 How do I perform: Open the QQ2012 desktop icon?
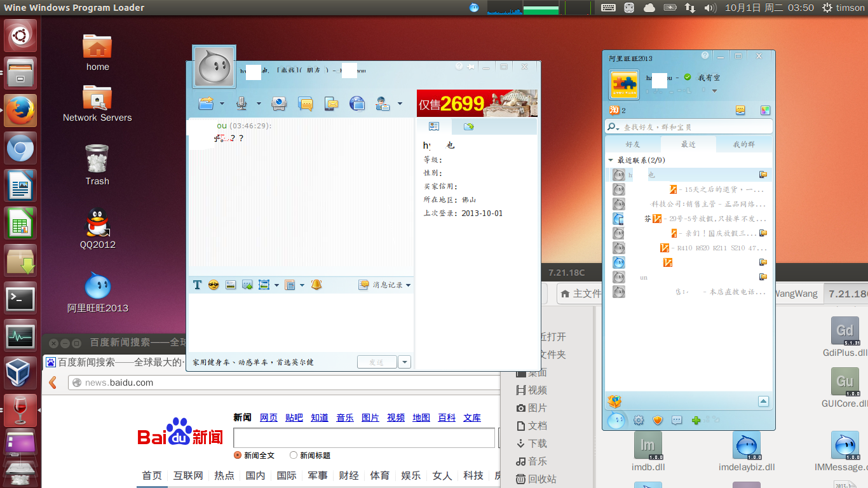97,229
